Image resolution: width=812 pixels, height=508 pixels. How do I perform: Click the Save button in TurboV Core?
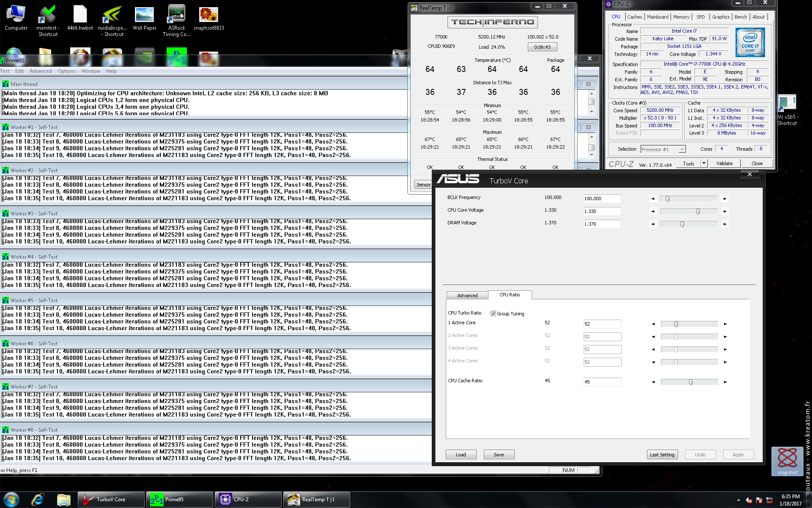[x=499, y=455]
